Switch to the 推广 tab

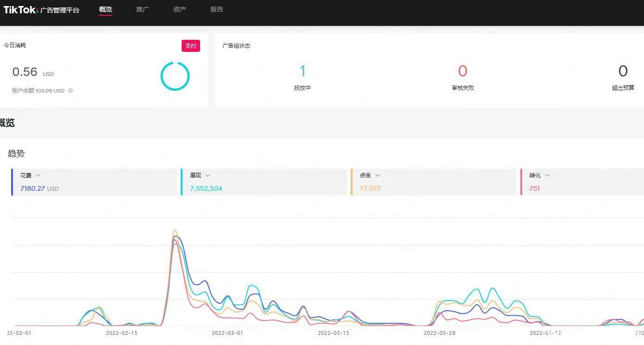[143, 9]
